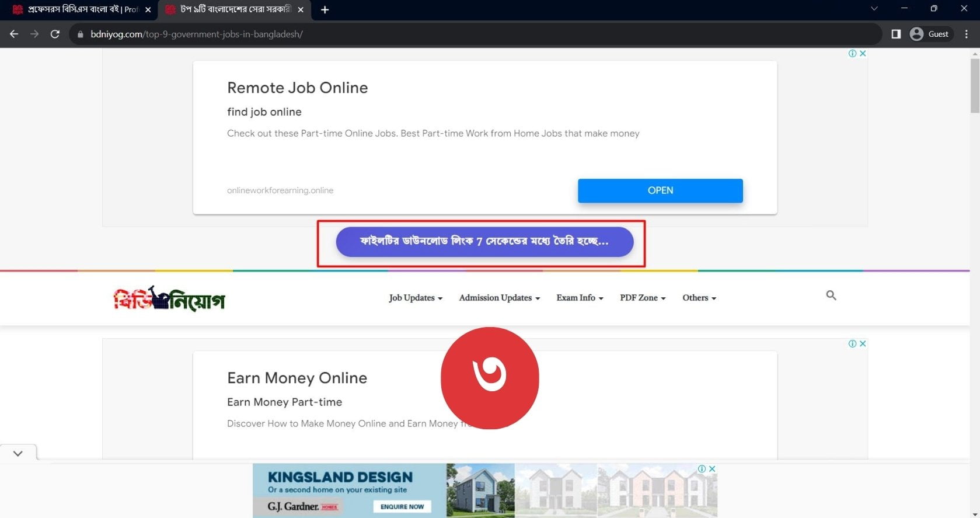Close the Kingsland Design banner ad

712,468
